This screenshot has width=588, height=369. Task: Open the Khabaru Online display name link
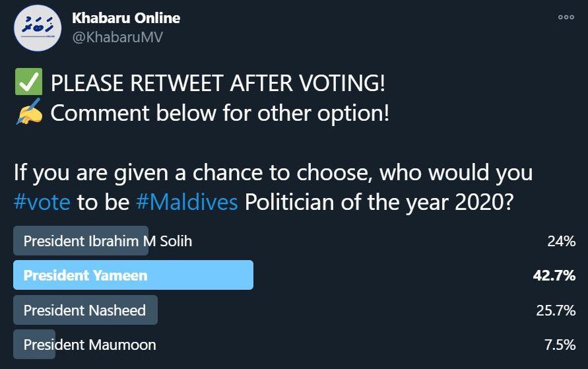tap(126, 18)
